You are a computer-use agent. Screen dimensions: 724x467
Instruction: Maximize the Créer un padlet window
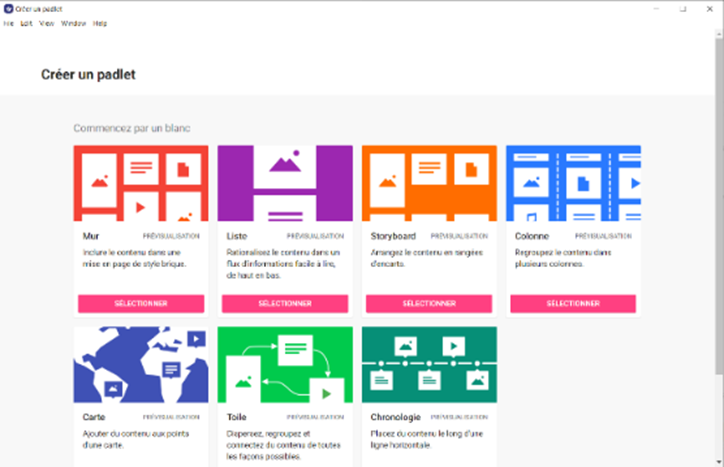click(683, 9)
